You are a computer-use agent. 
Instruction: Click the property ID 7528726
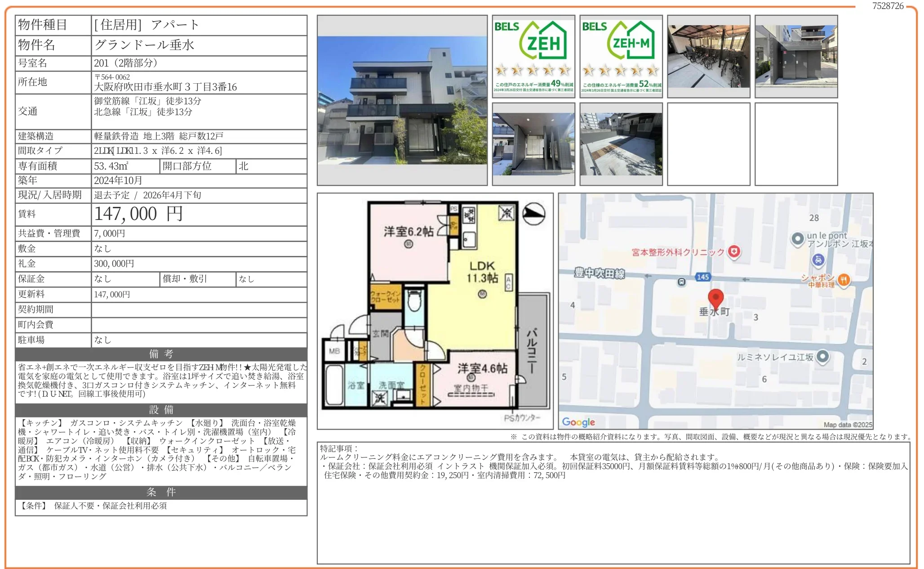[888, 6]
